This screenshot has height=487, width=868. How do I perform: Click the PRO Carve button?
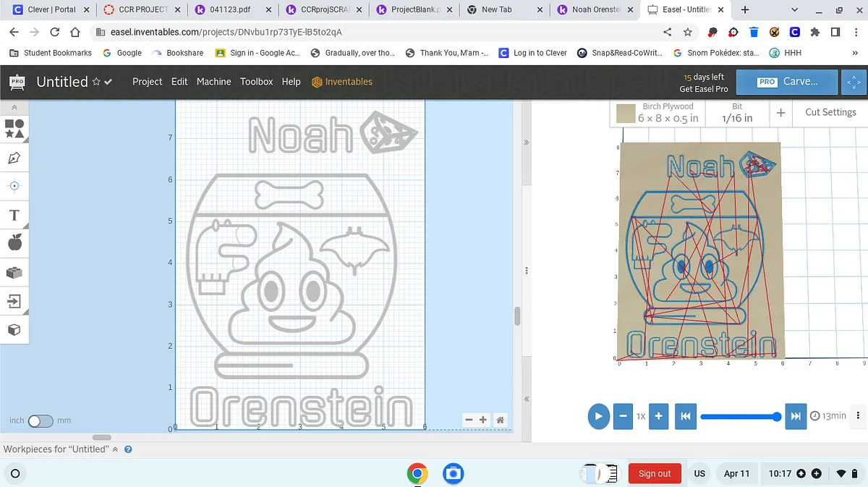click(x=787, y=82)
